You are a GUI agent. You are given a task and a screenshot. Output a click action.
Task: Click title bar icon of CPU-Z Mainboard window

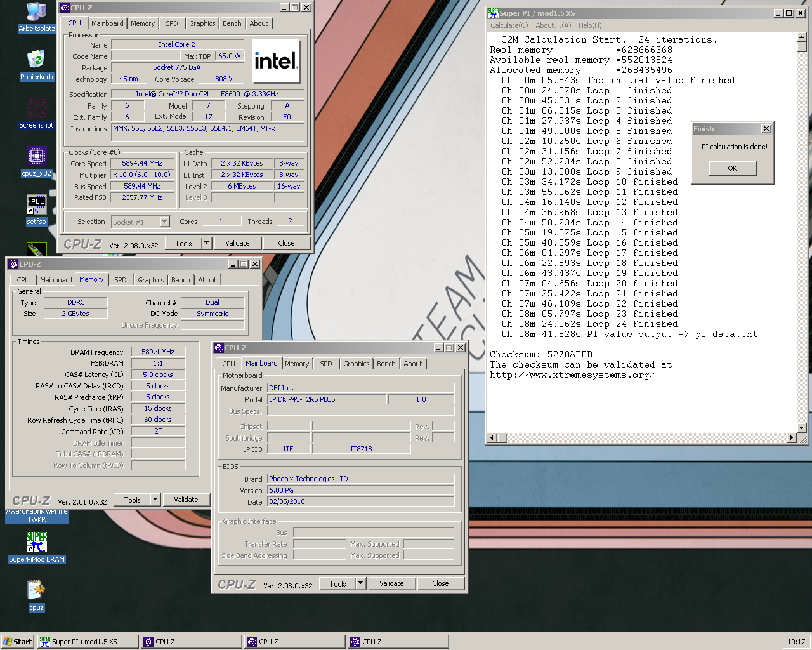[x=219, y=348]
